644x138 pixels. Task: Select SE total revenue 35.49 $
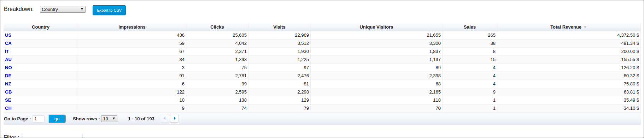[631, 100]
